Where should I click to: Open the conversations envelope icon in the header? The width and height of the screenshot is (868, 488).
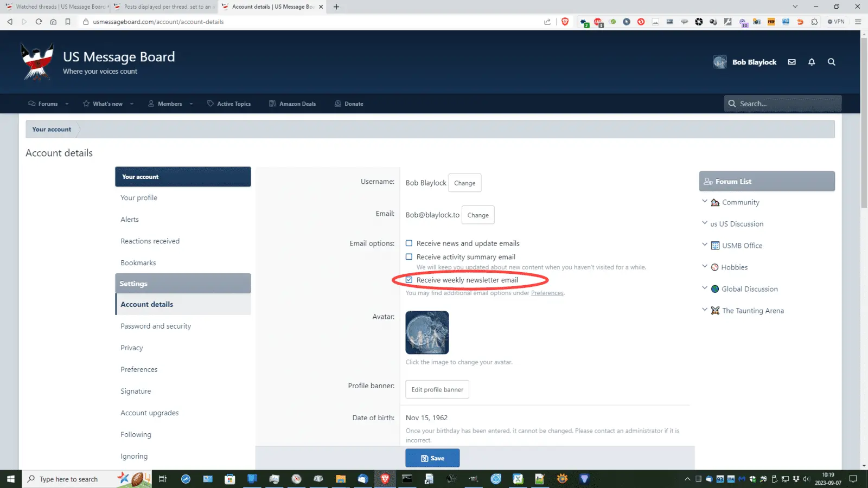click(792, 62)
